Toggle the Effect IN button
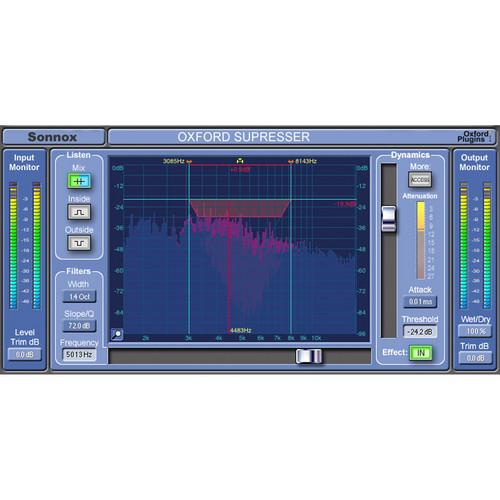The height and width of the screenshot is (500, 500). point(421,353)
